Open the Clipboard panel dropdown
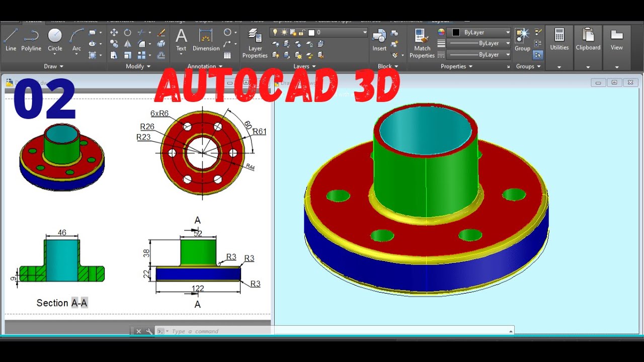This screenshot has width=644, height=362. pyautogui.click(x=588, y=67)
